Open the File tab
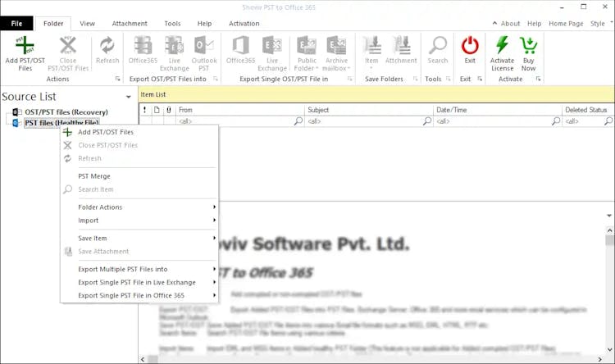 (16, 24)
